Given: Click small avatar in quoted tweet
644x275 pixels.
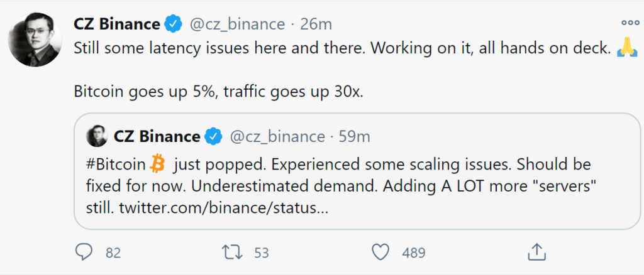Looking at the screenshot, I should (97, 136).
